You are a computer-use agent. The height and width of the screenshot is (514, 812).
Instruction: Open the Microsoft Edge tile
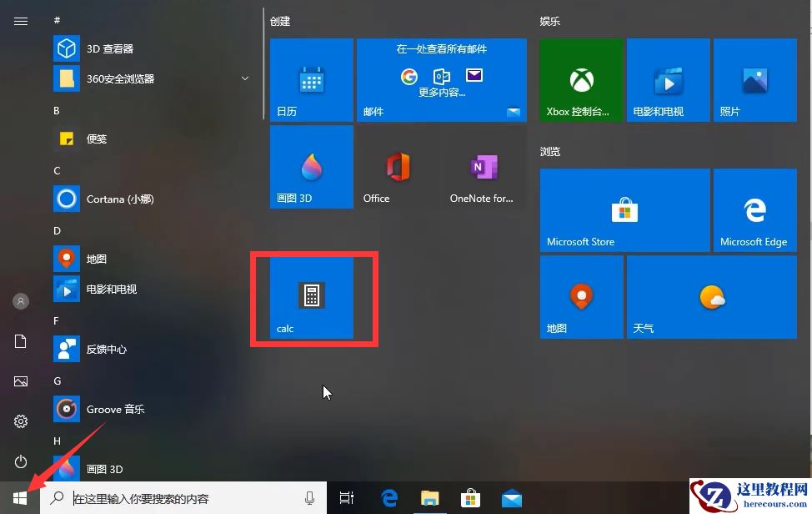(x=754, y=209)
